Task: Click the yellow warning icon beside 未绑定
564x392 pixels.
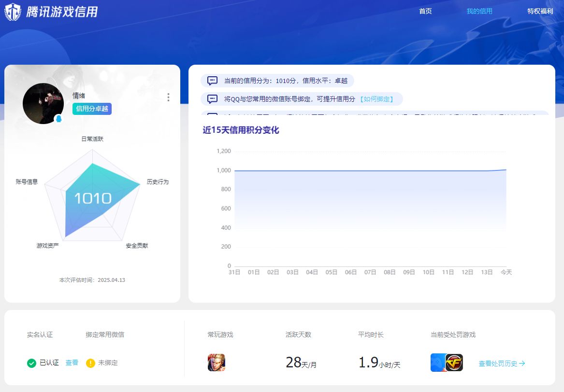Action: 90,363
